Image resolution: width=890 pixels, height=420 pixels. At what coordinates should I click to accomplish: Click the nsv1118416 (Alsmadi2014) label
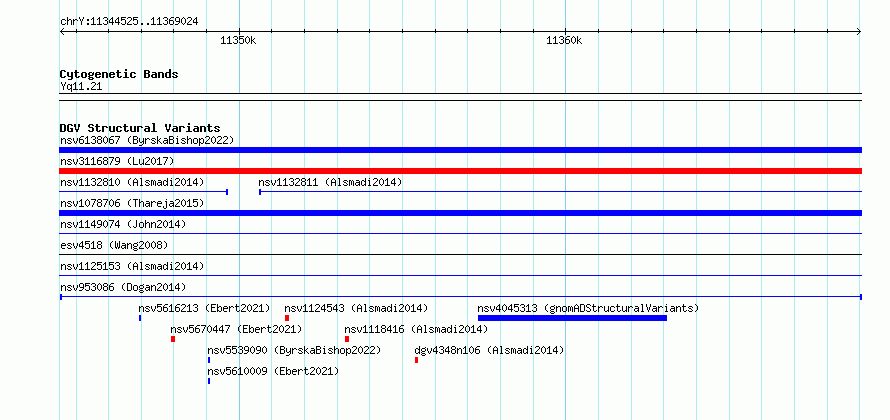coord(416,329)
